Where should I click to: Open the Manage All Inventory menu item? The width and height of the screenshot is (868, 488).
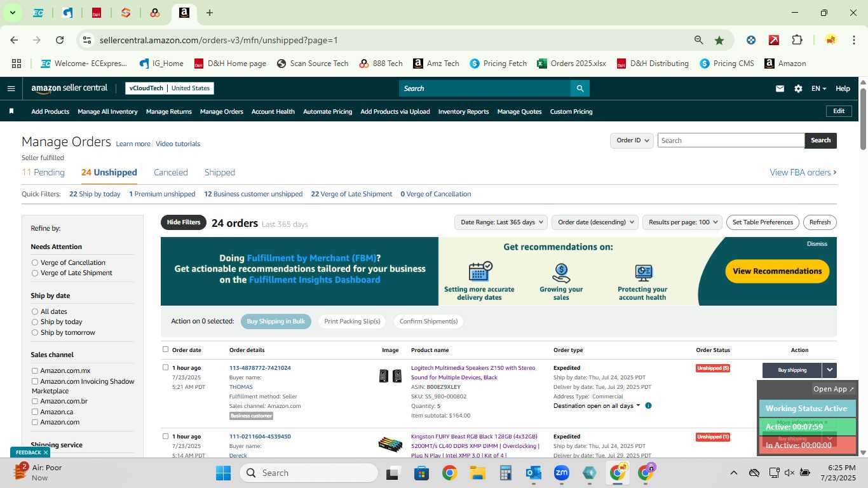click(107, 111)
